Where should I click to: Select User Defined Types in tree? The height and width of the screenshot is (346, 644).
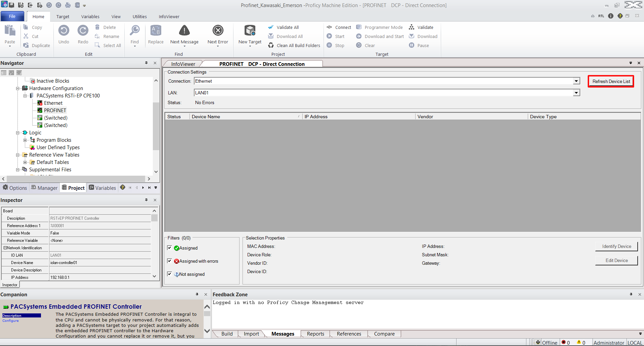tap(58, 147)
